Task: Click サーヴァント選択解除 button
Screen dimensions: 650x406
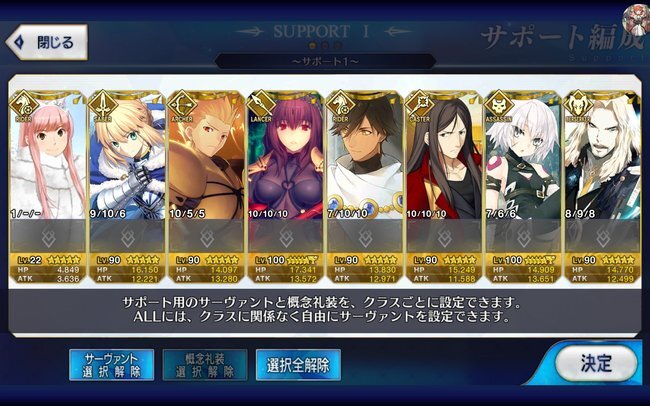Action: [x=111, y=365]
